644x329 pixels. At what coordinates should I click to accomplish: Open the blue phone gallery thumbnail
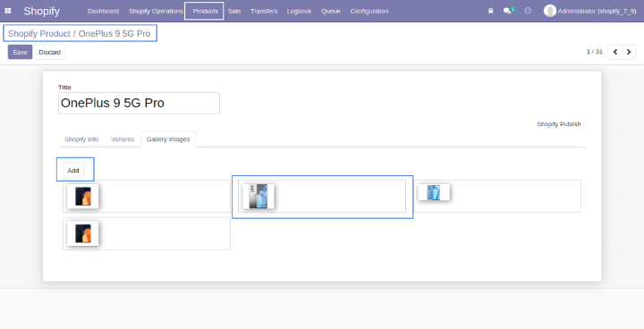[x=434, y=192]
